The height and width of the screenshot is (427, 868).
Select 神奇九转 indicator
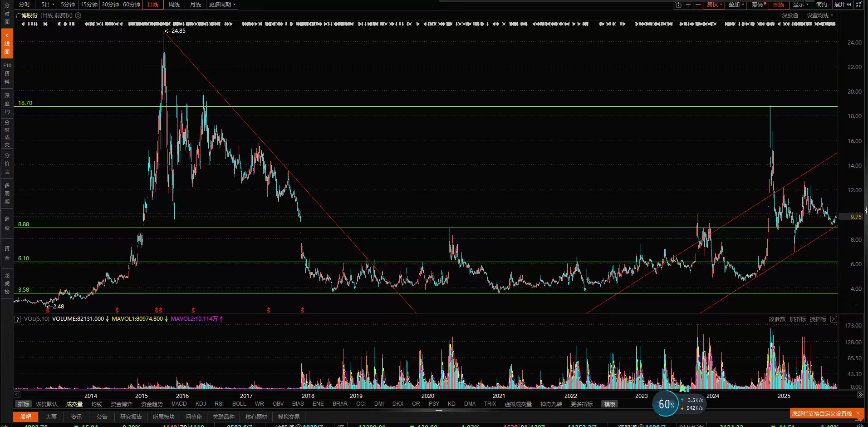click(x=551, y=404)
